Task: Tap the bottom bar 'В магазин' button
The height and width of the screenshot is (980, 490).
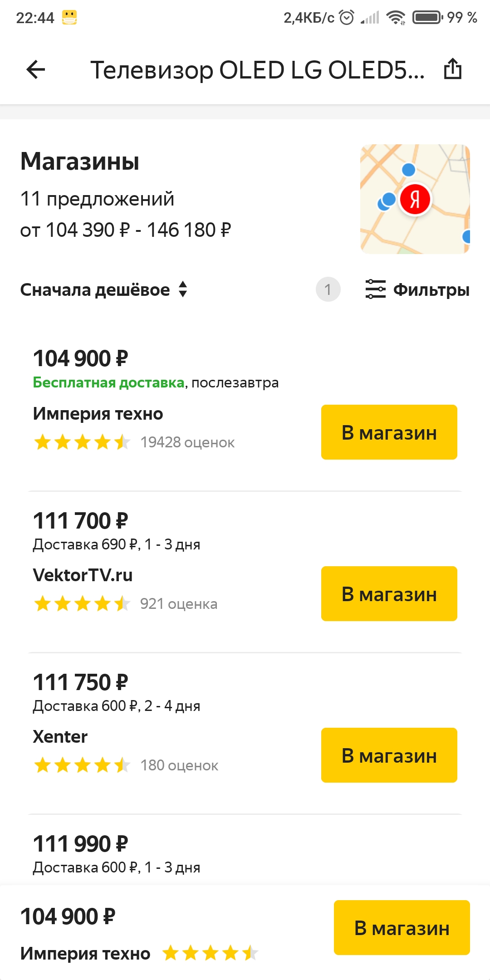Action: pyautogui.click(x=402, y=928)
